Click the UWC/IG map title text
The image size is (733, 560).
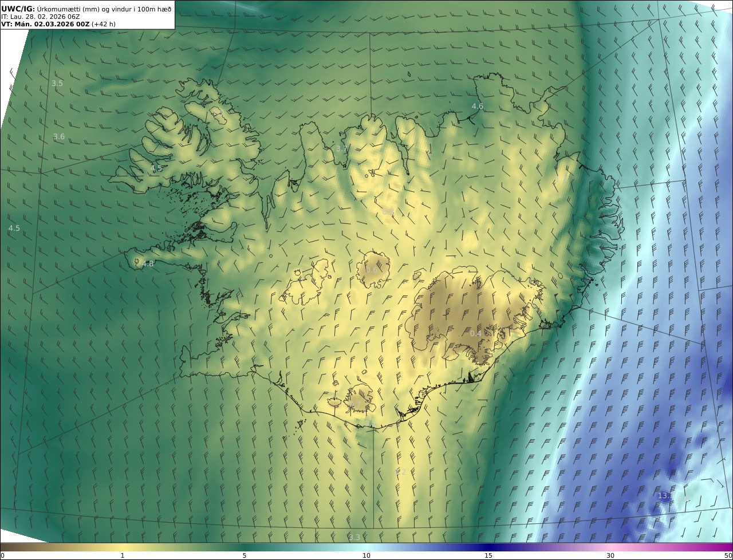pyautogui.click(x=86, y=9)
